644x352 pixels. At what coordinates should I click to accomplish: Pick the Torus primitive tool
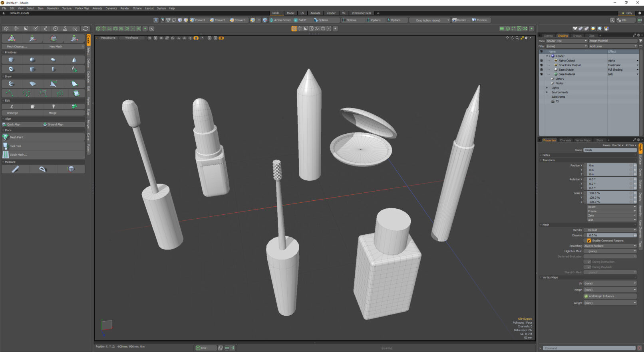click(11, 69)
